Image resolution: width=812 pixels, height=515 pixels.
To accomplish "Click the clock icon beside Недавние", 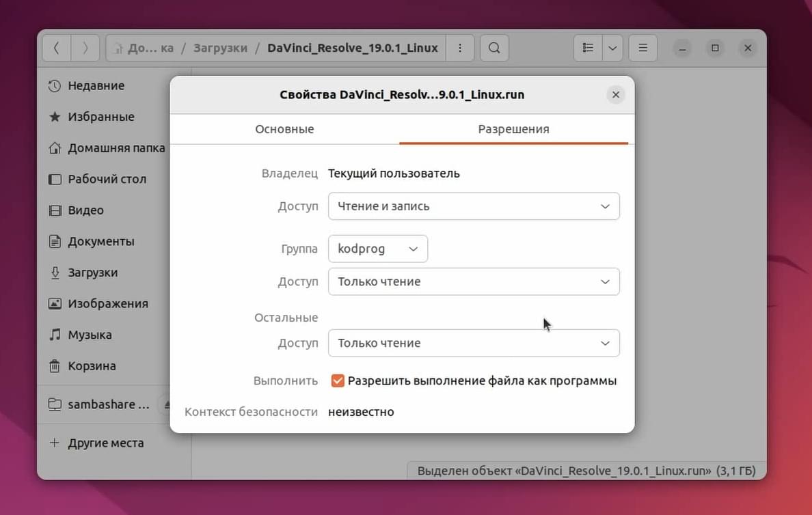I will tap(55, 86).
